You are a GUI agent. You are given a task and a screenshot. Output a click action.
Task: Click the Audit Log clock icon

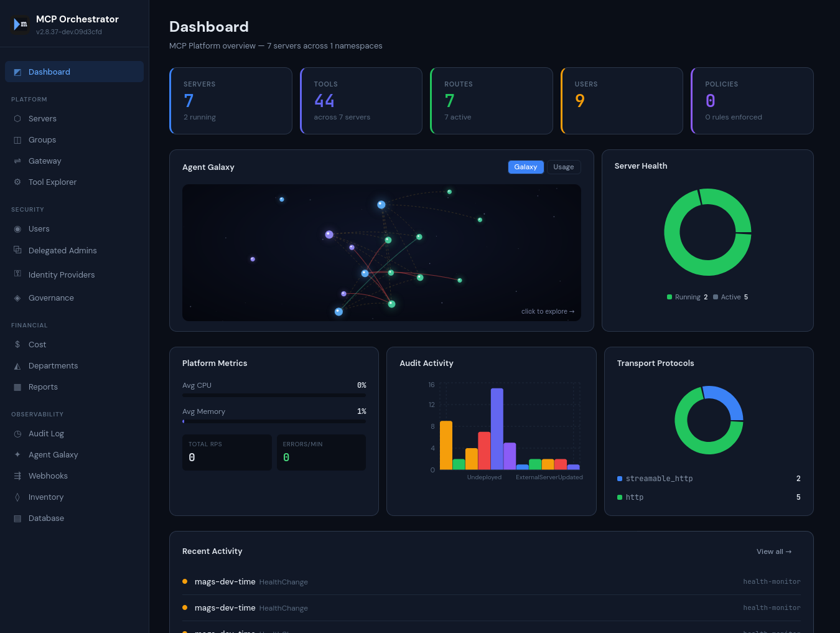click(x=17, y=434)
